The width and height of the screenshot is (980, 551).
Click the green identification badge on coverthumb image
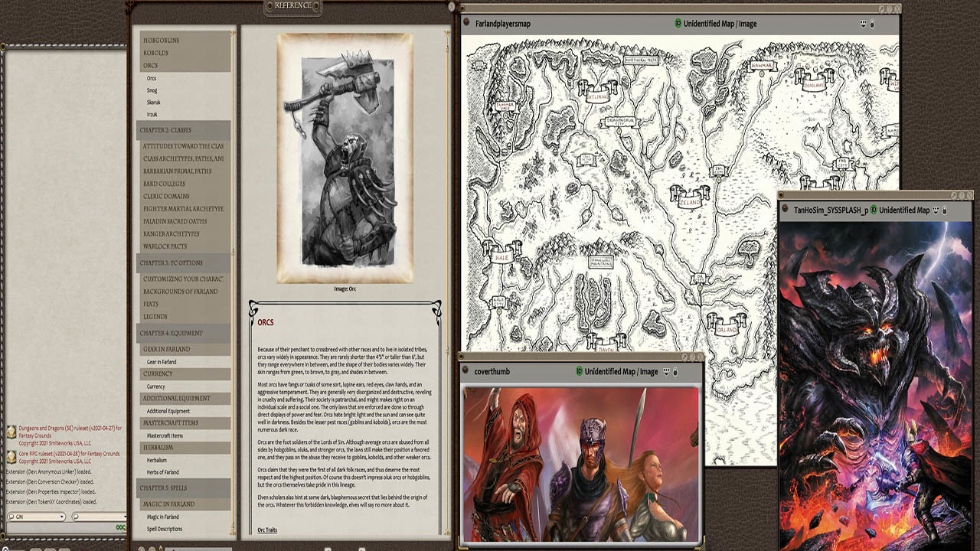(x=580, y=372)
